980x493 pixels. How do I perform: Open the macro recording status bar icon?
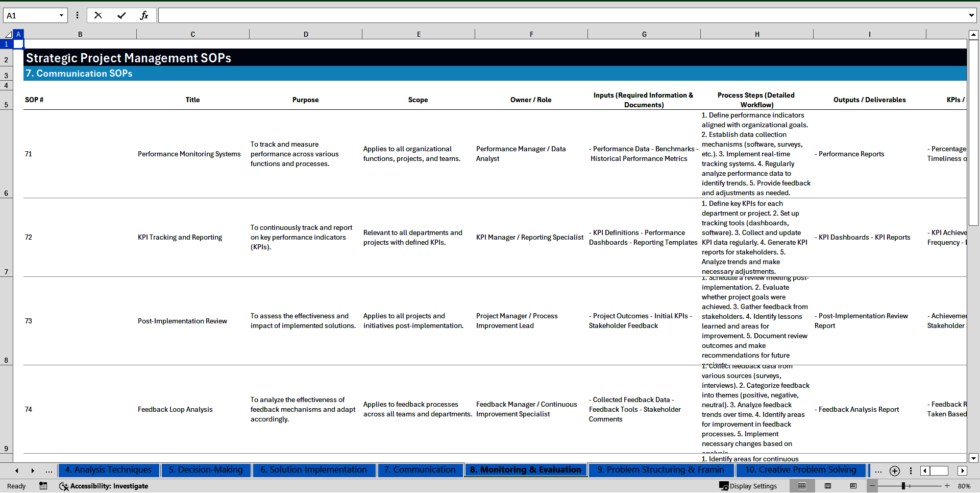[43, 486]
